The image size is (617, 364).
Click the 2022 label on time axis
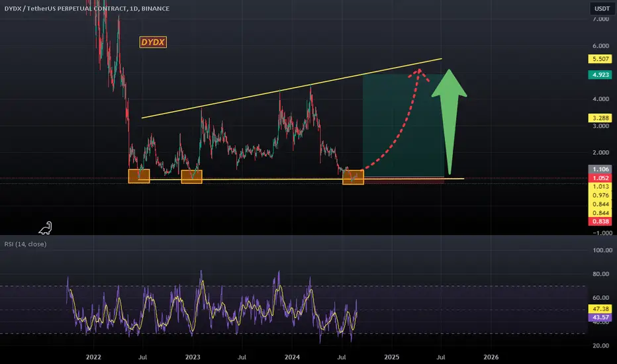[x=93, y=357]
